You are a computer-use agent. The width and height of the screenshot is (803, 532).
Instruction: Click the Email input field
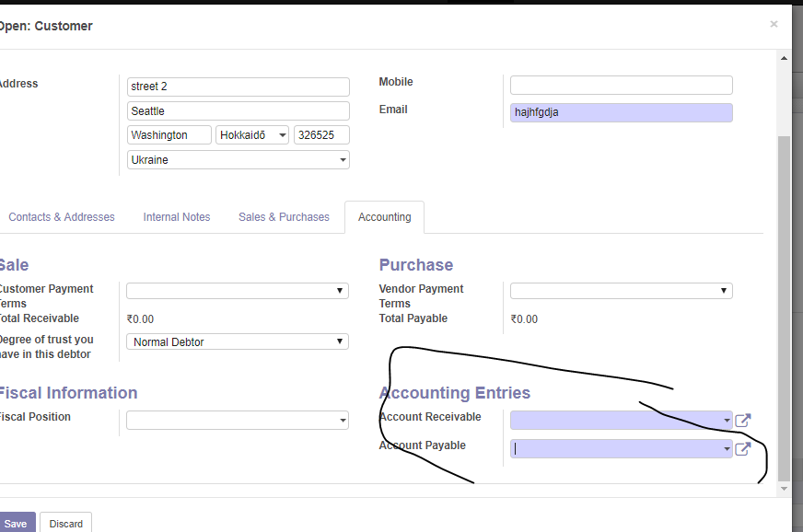[622, 112]
